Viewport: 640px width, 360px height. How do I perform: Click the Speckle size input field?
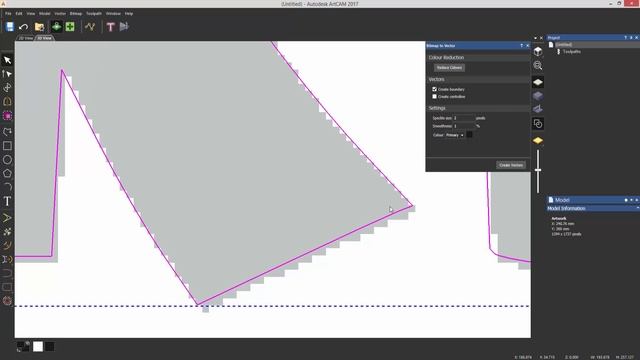464,118
